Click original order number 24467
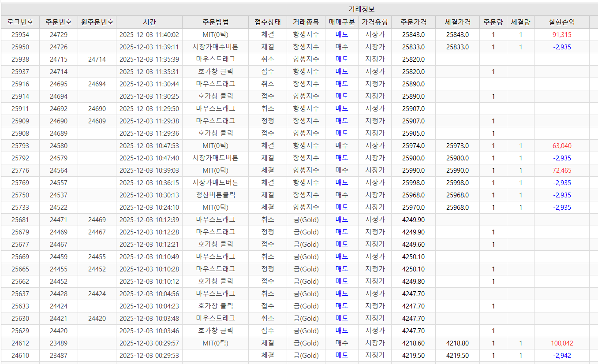This screenshot has width=598, height=364. tap(97, 232)
